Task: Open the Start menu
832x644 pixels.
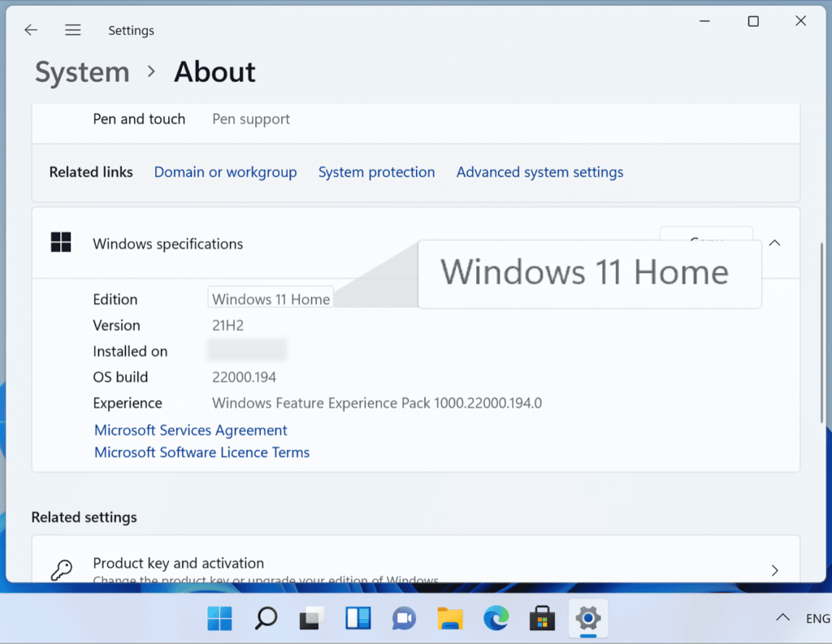Action: coord(219,618)
